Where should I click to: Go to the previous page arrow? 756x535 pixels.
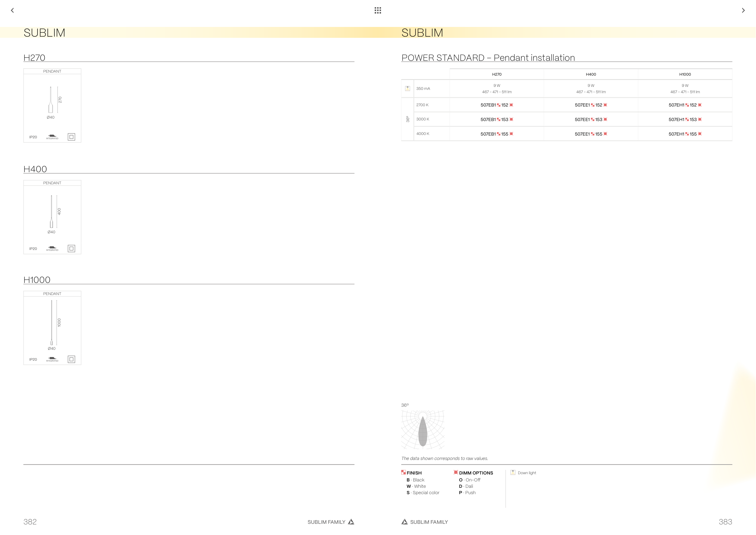point(12,10)
